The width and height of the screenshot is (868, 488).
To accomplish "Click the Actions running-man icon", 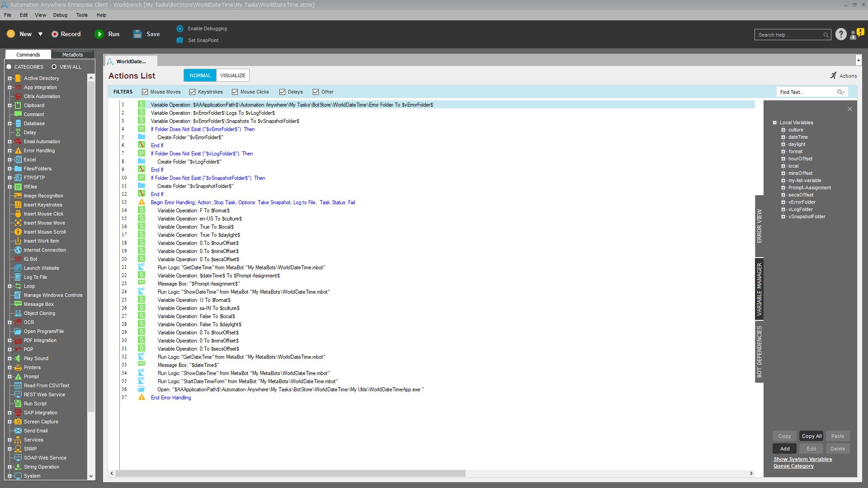I will [833, 76].
